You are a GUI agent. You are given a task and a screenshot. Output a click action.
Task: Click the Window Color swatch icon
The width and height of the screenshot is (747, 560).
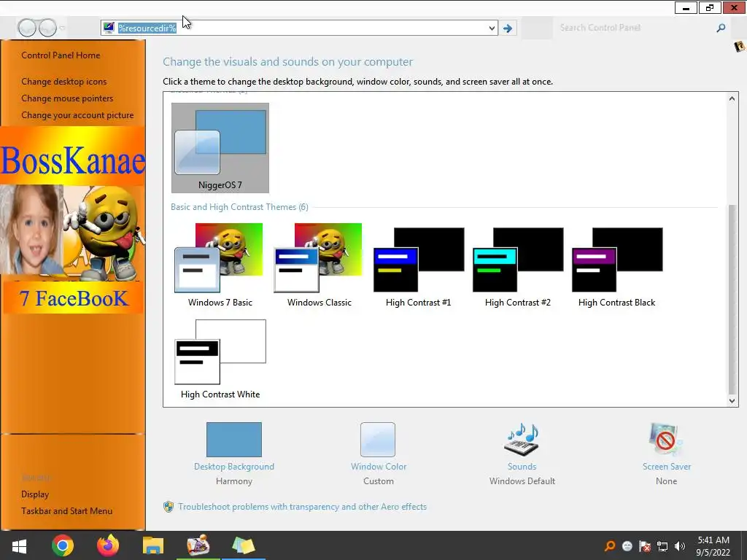pos(378,440)
